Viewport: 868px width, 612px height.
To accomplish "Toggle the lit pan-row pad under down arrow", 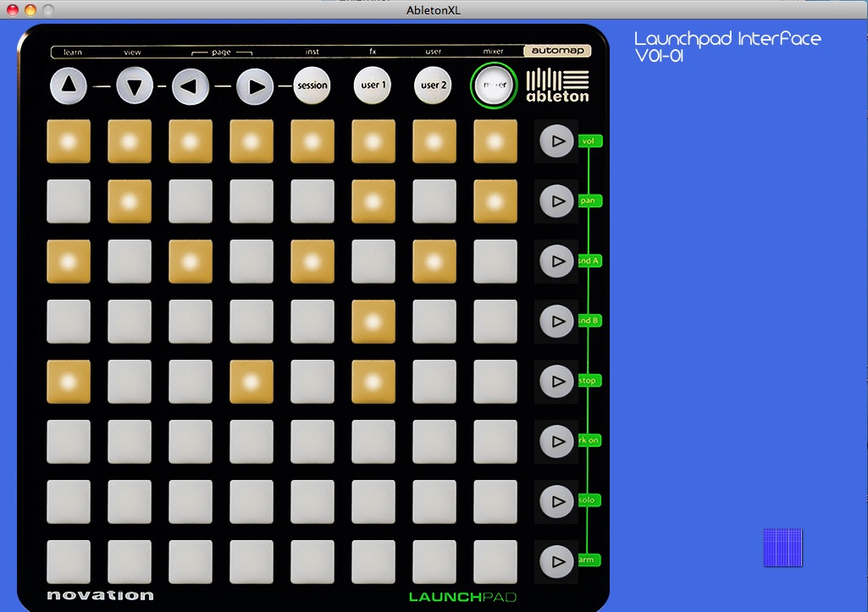I will point(130,201).
